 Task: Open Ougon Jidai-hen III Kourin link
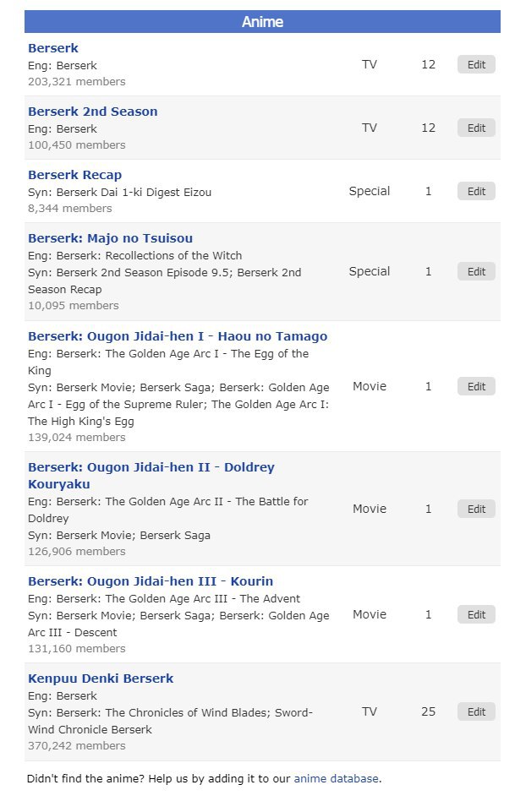(151, 581)
